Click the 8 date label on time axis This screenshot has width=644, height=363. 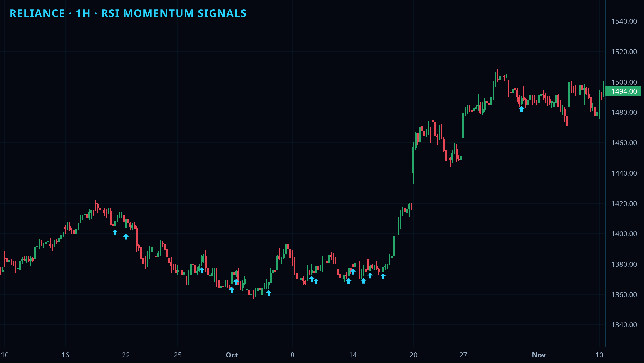(292, 355)
